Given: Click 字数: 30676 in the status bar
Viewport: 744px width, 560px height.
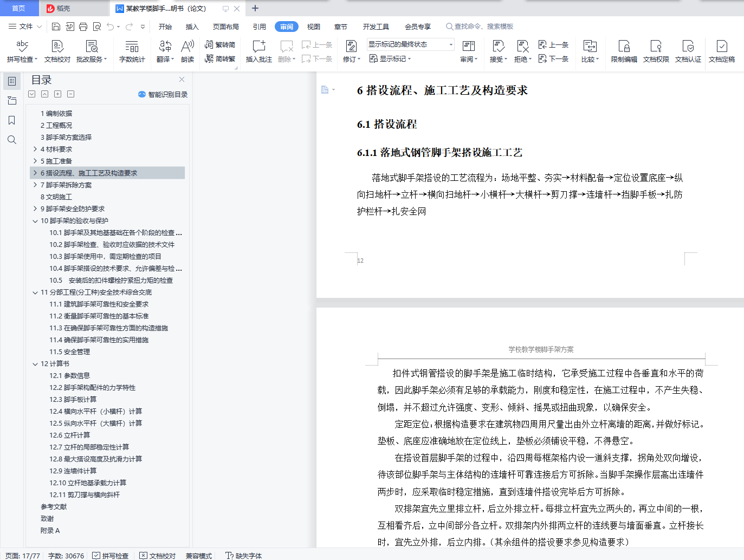Looking at the screenshot, I should coord(66,556).
